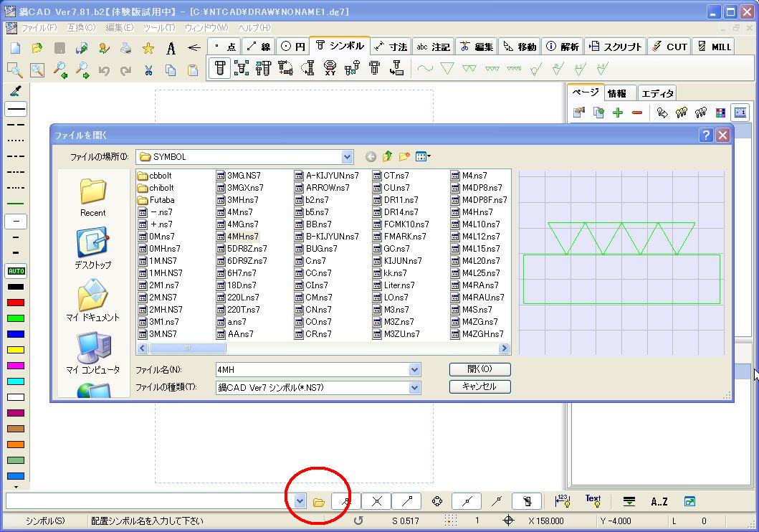The image size is (759, 532).
Task: Select the single bolt symbol tool
Action: tap(220, 68)
